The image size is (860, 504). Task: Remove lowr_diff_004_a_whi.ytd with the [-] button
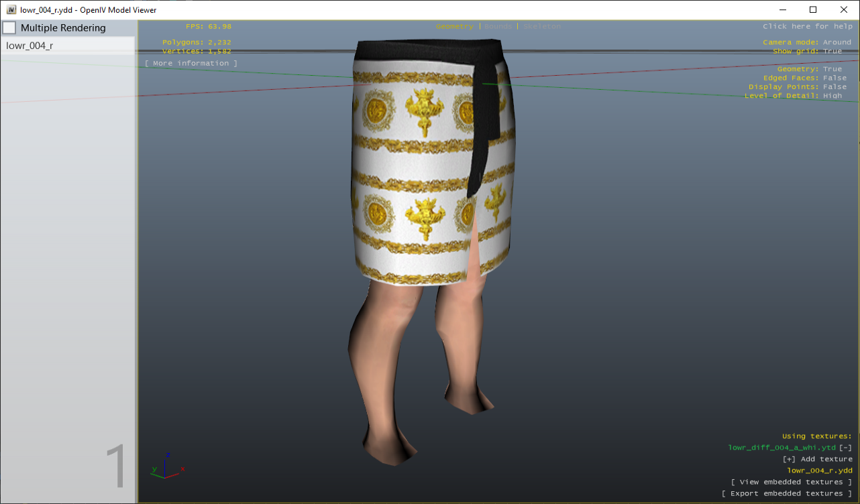tap(844, 447)
